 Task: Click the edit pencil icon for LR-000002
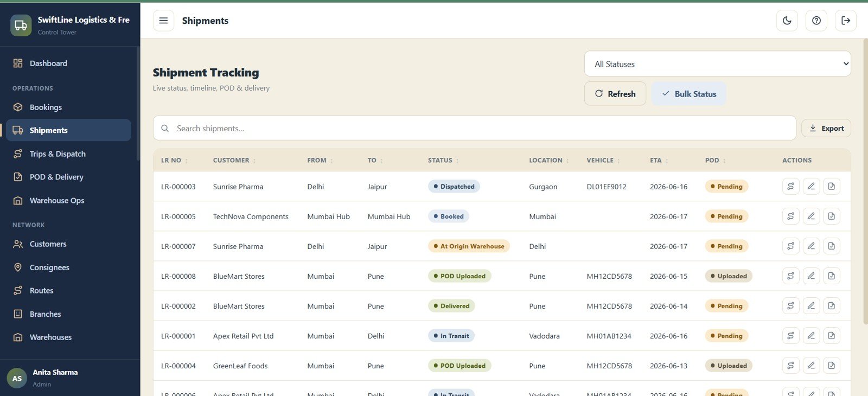(x=811, y=306)
